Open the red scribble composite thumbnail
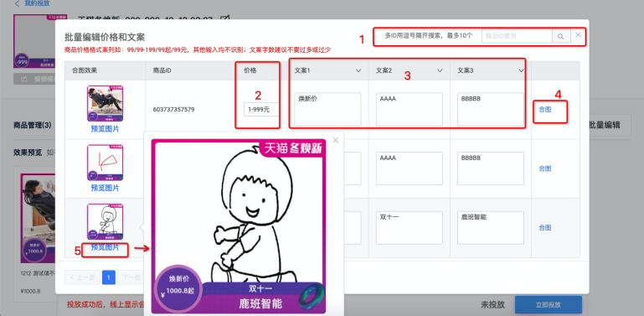 click(106, 163)
